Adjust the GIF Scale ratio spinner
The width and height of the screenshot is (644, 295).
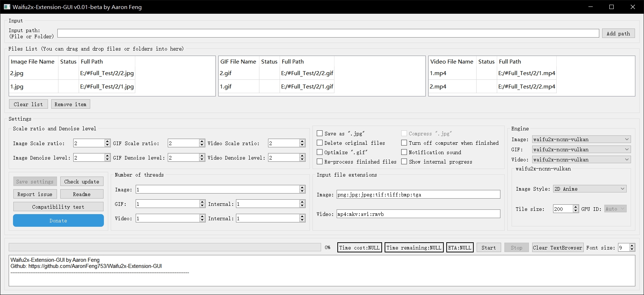tap(186, 143)
